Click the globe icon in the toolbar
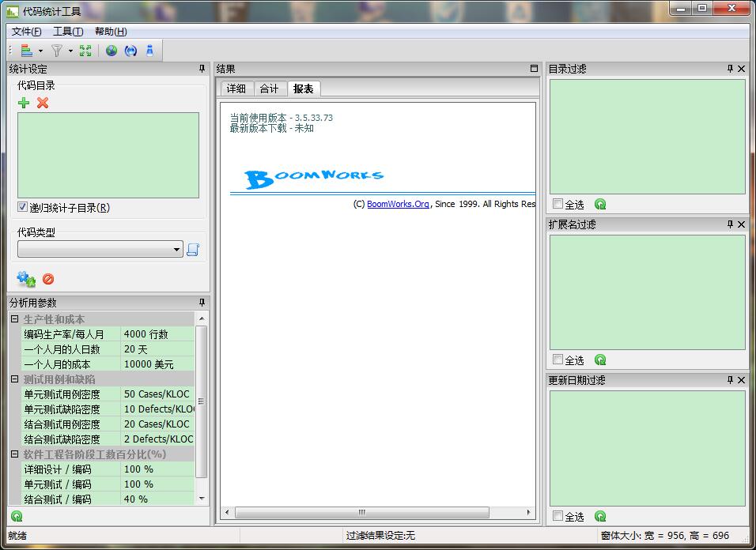Image resolution: width=756 pixels, height=550 pixels. point(112,51)
